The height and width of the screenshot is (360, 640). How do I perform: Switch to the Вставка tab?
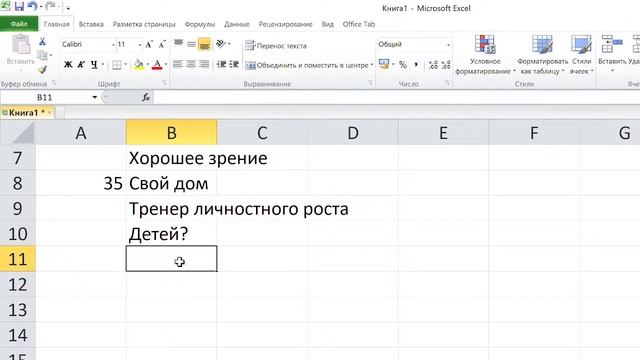click(x=91, y=24)
